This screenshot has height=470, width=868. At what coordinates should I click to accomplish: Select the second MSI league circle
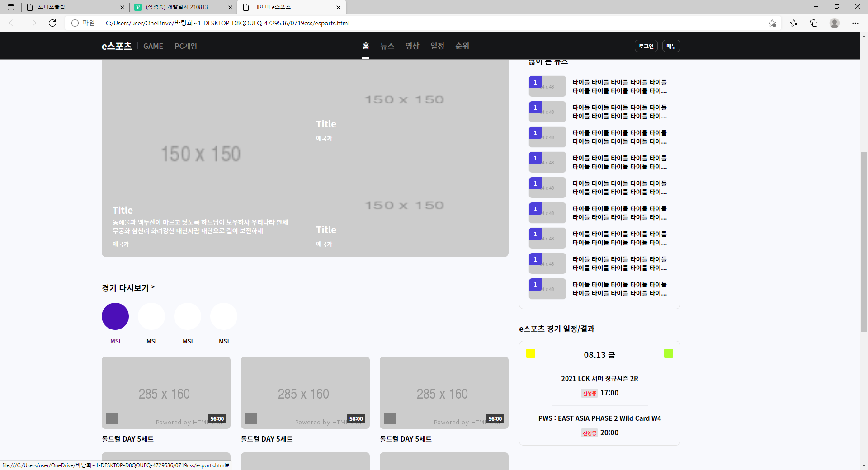pos(151,316)
